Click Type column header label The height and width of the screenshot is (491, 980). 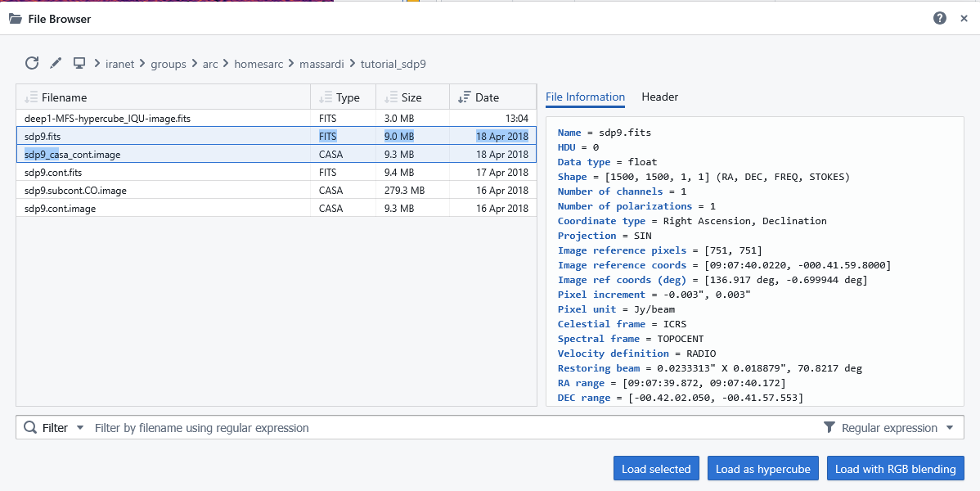pos(348,97)
